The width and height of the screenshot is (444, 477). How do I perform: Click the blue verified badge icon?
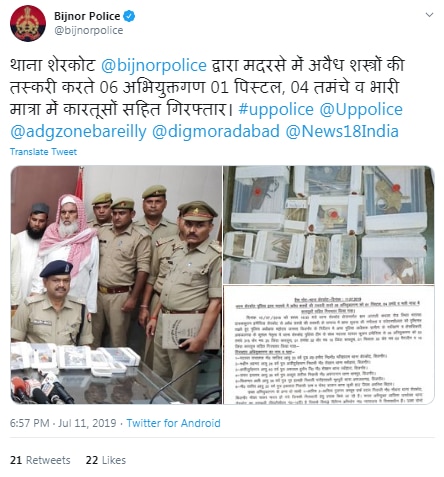coord(129,16)
